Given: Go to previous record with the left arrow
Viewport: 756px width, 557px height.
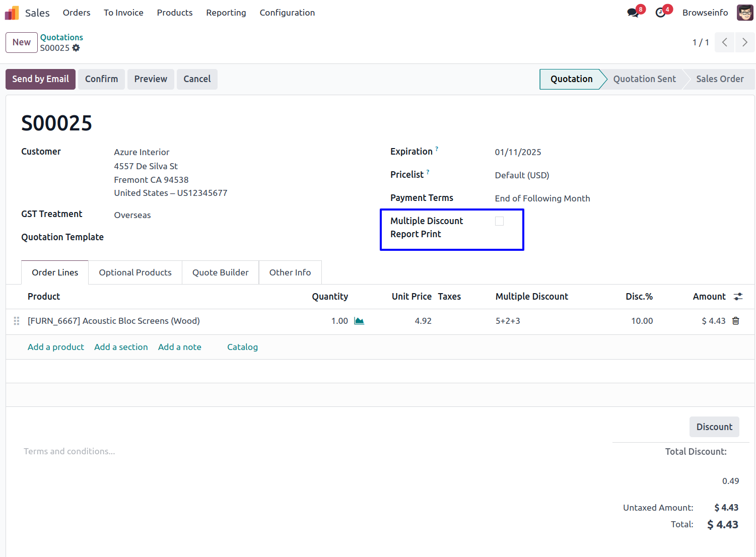Looking at the screenshot, I should pos(724,42).
